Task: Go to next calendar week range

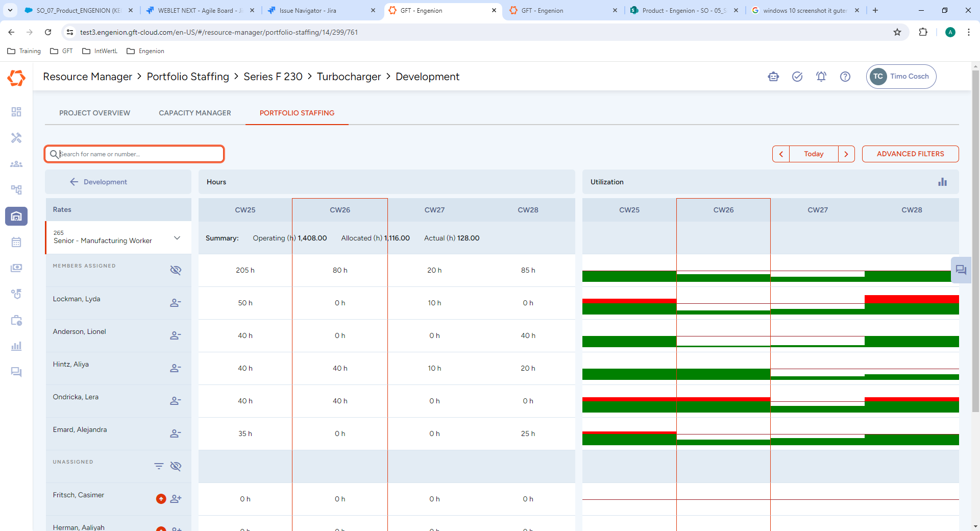Action: tap(846, 154)
